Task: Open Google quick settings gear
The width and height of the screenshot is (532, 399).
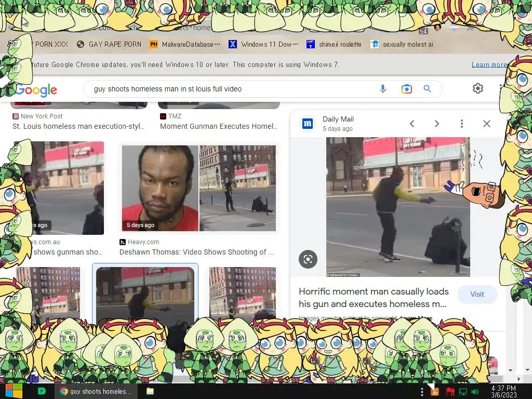Action: 478,88
